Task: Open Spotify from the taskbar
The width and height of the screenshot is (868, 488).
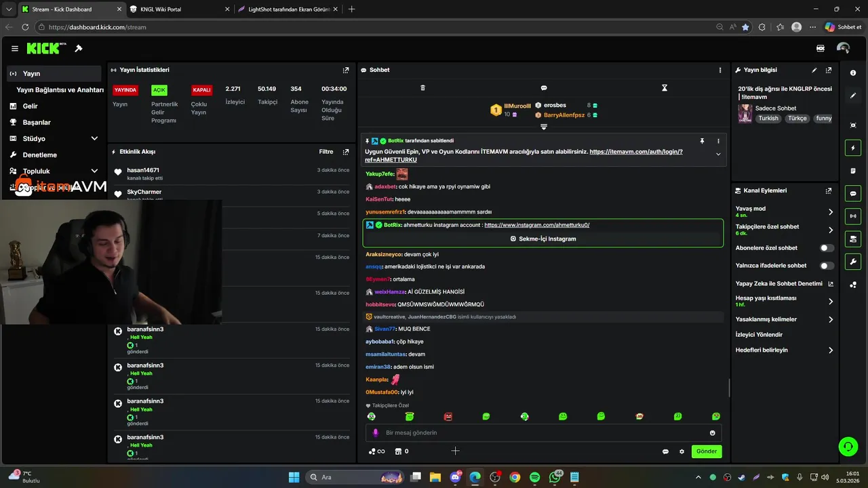Action: (534, 477)
